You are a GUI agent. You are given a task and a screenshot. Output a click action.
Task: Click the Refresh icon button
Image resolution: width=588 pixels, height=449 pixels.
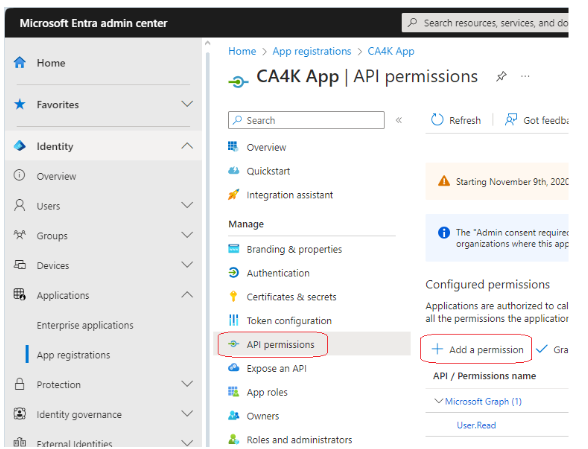437,120
